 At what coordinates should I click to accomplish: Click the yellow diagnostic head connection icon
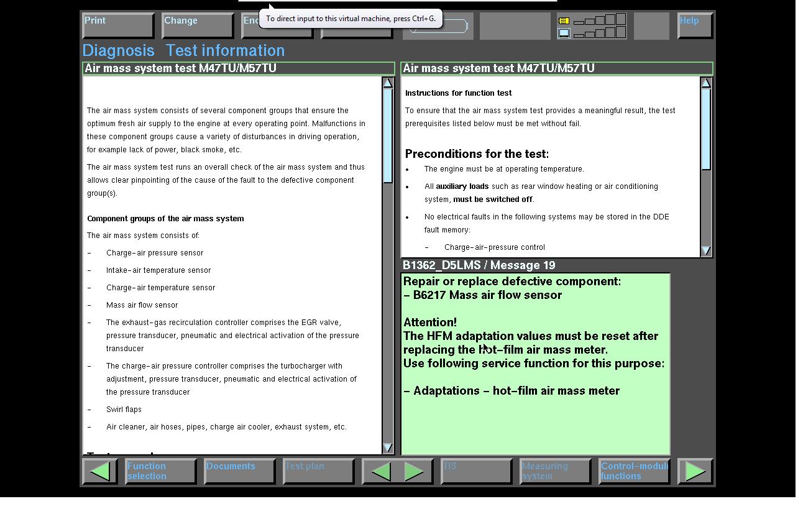click(564, 21)
